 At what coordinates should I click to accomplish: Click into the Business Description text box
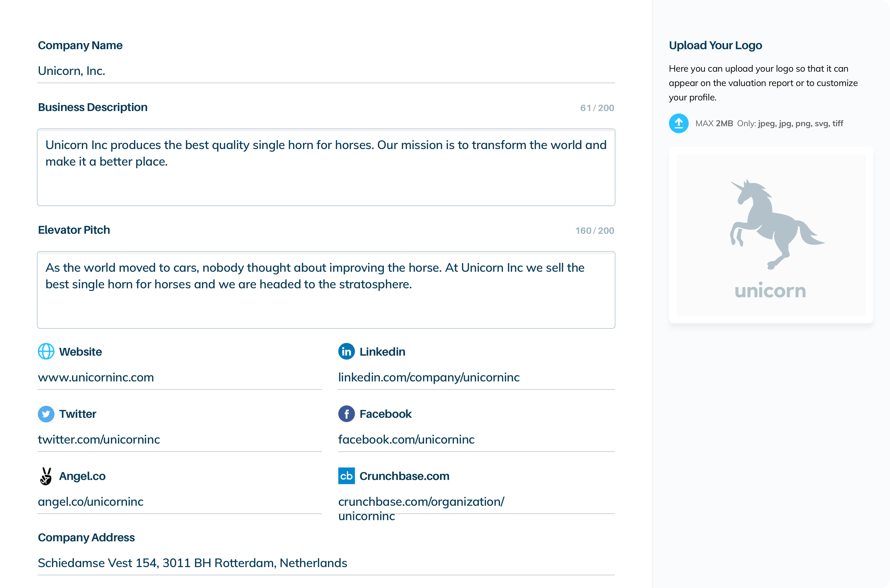pyautogui.click(x=326, y=167)
